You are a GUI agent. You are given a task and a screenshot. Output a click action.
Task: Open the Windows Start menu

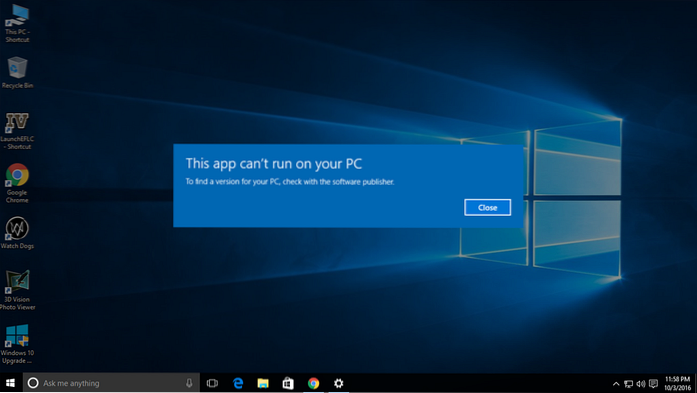pos(10,383)
